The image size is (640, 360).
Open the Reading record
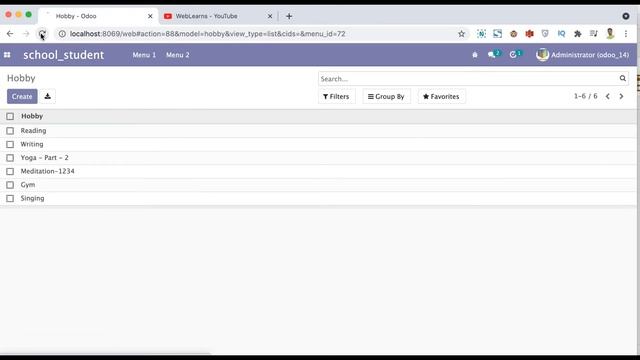[33, 131]
